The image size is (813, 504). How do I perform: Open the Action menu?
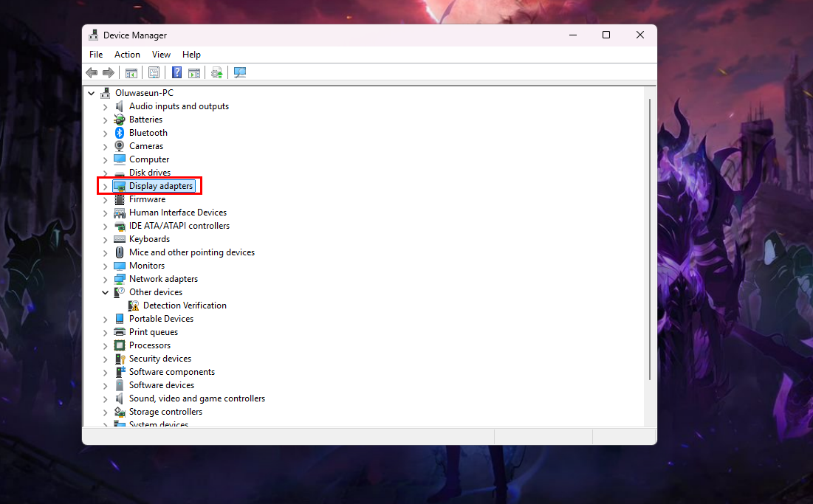(x=127, y=54)
